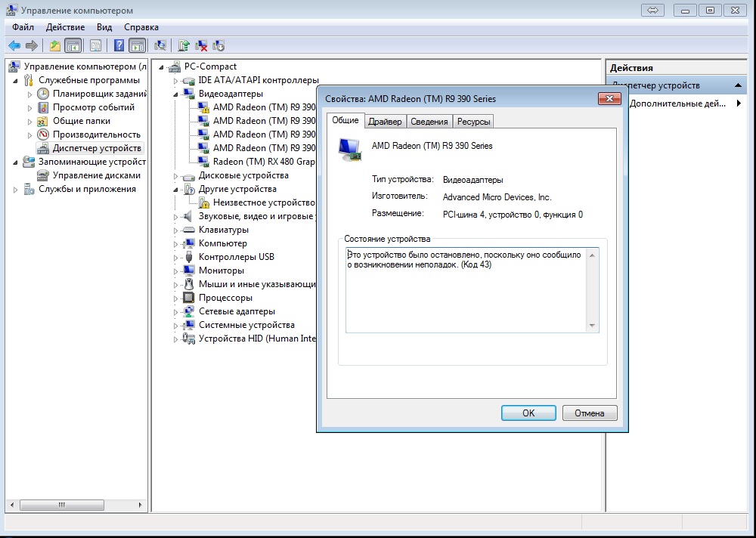Click the Планировщик заданий clock icon
The height and width of the screenshot is (538, 756).
click(x=43, y=94)
